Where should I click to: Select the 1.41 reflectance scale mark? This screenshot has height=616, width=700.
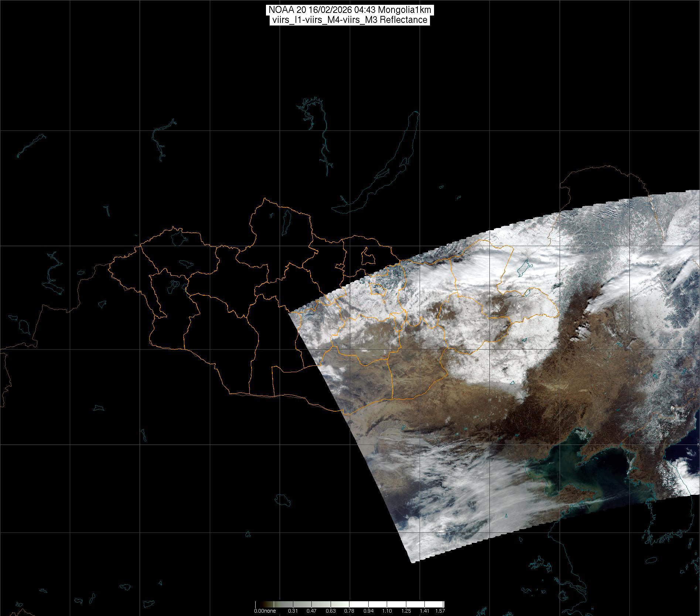tap(425, 611)
